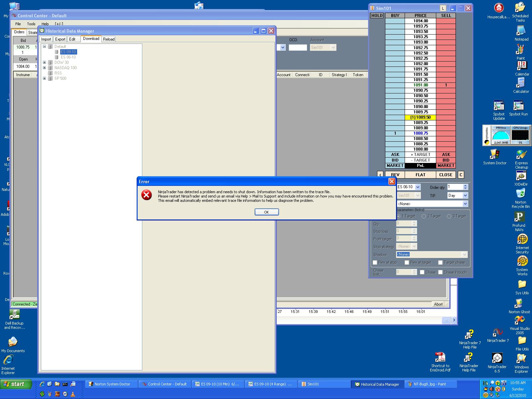Viewport: 532px width, 399px height.
Task: Select the Internet Security desktop icon
Action: tap(522, 244)
